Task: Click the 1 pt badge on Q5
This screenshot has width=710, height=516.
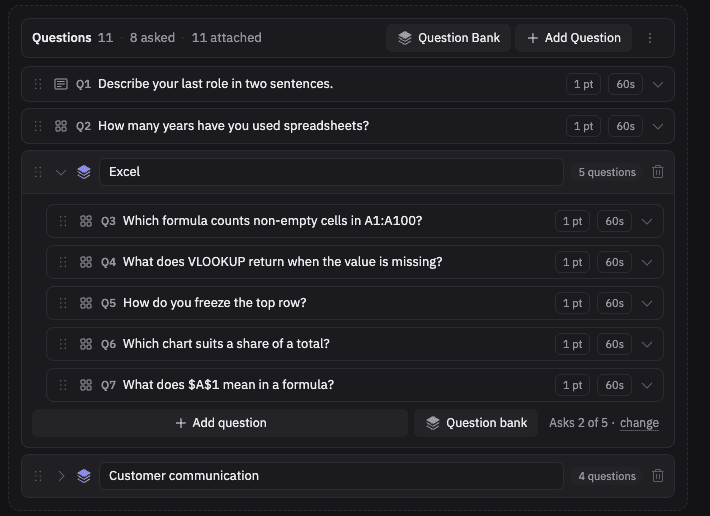Action: coord(572,303)
